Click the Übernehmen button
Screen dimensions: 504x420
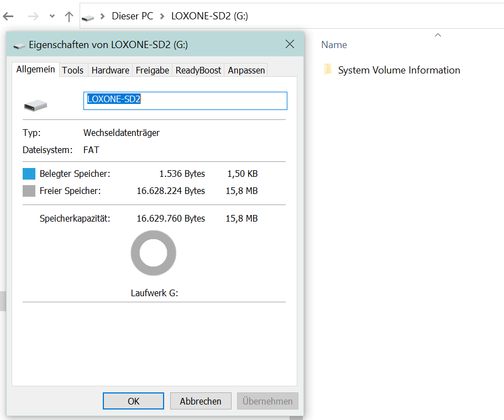(x=267, y=401)
